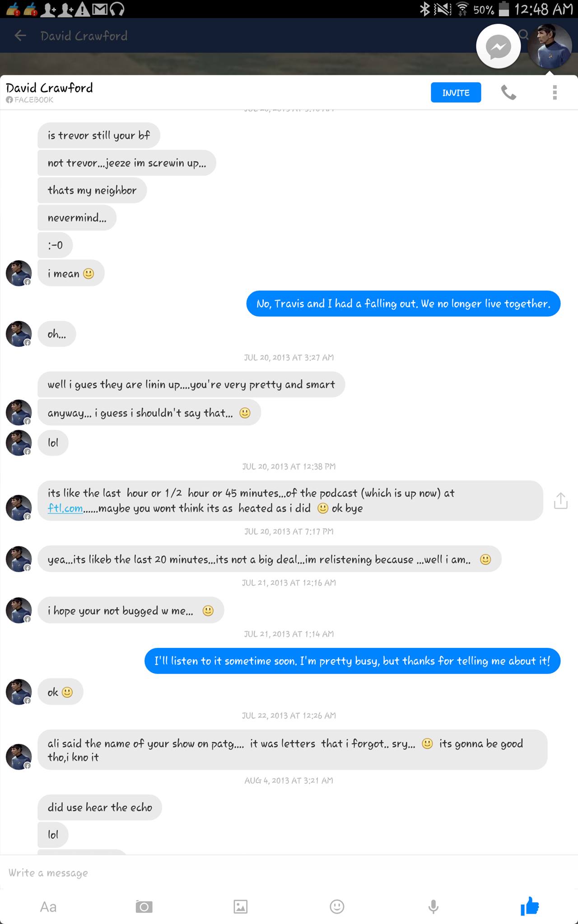Send a thumbs-up like
This screenshot has height=924, width=578.
(530, 906)
